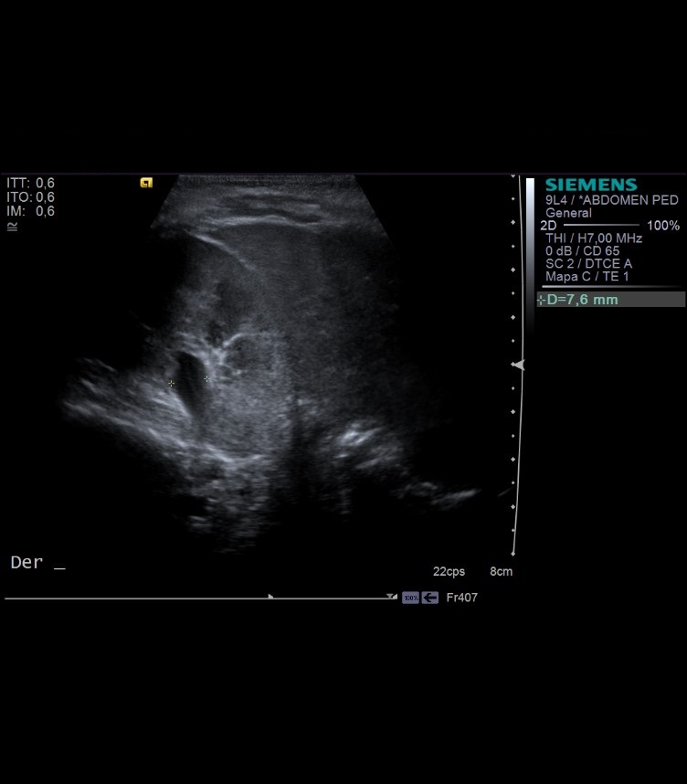
Task: Click the focal zone arrow on depth scale
Action: point(518,365)
